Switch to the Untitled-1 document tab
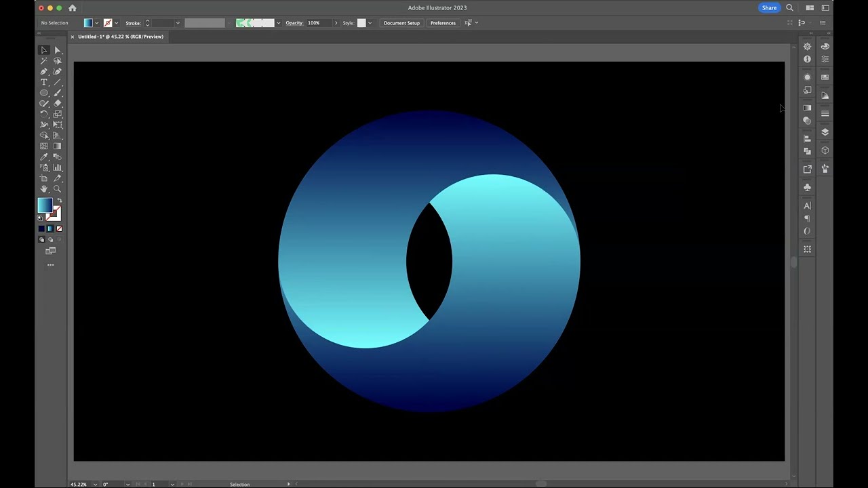The height and width of the screenshot is (488, 868). 121,37
